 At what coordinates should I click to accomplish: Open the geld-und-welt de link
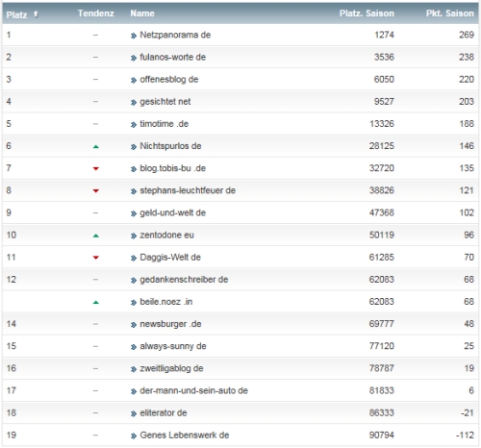point(172,212)
